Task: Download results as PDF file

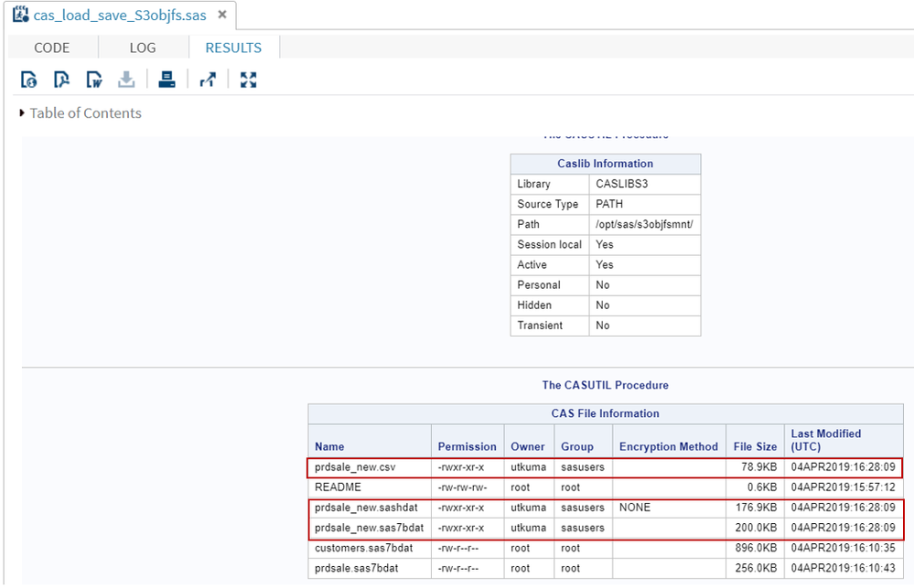Action: [x=61, y=80]
